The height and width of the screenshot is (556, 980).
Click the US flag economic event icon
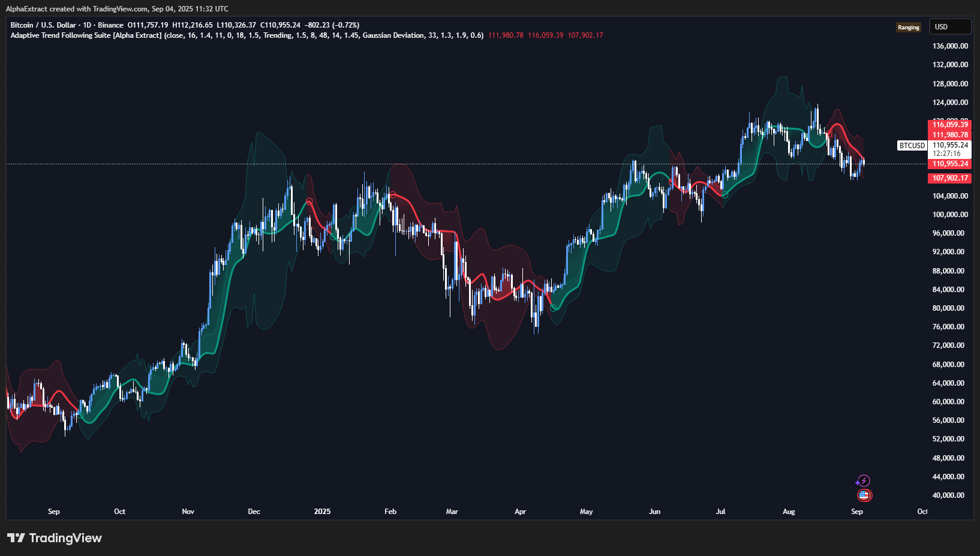click(864, 495)
